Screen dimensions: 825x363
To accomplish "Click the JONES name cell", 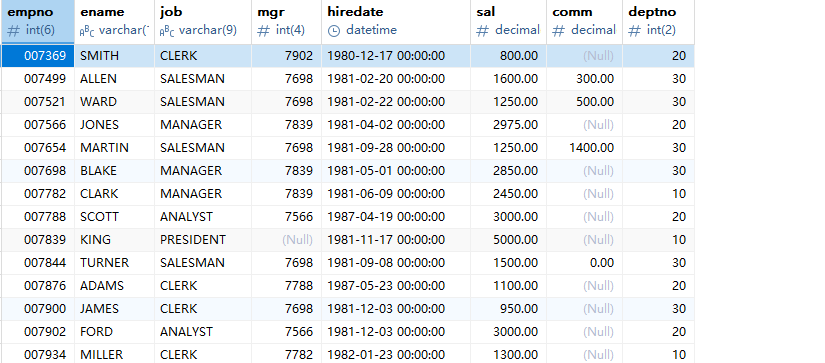I will point(115,125).
